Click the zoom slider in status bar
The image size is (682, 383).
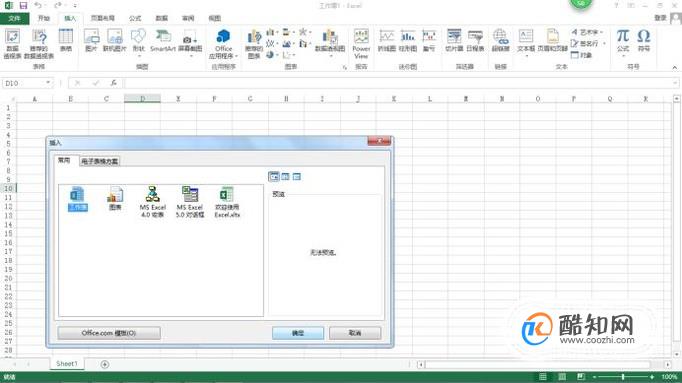623,376
